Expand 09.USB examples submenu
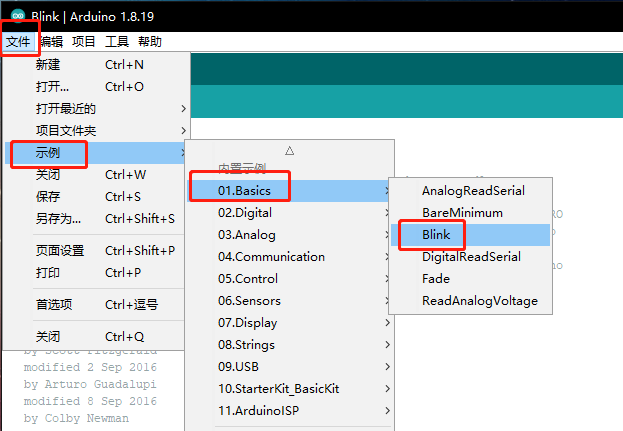623x431 pixels. point(290,367)
